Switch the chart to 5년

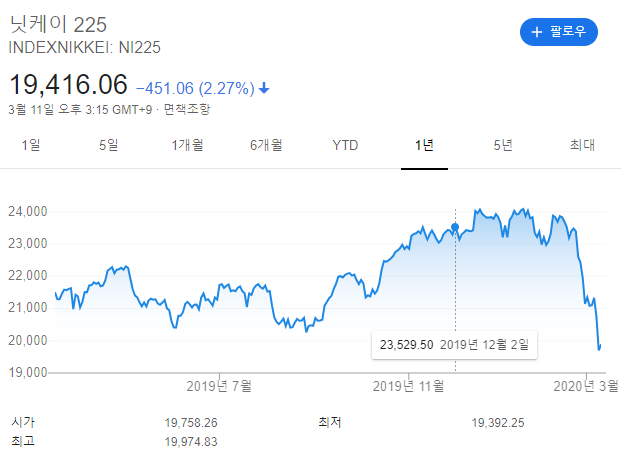click(503, 146)
